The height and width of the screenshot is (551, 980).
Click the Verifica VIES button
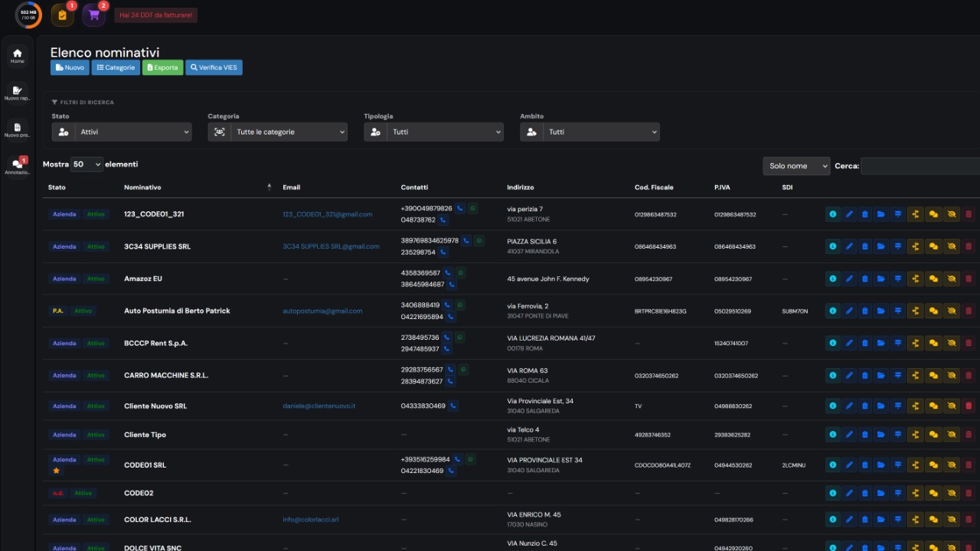(214, 67)
